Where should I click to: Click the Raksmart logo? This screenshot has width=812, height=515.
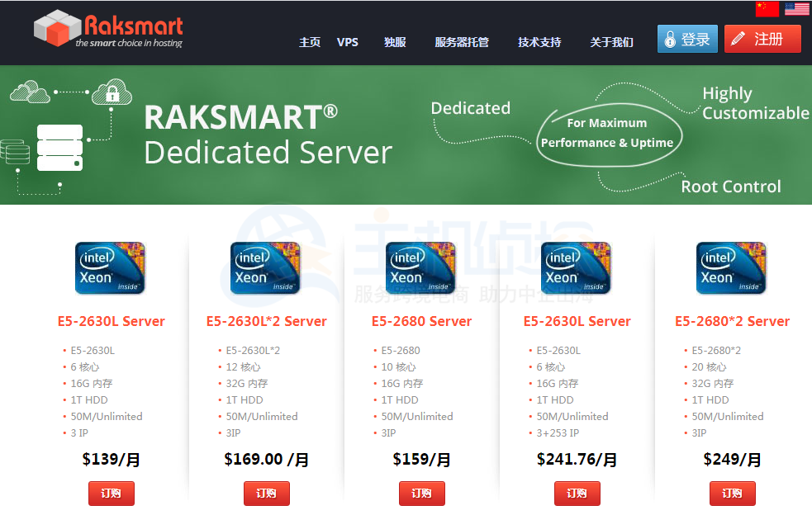click(108, 30)
